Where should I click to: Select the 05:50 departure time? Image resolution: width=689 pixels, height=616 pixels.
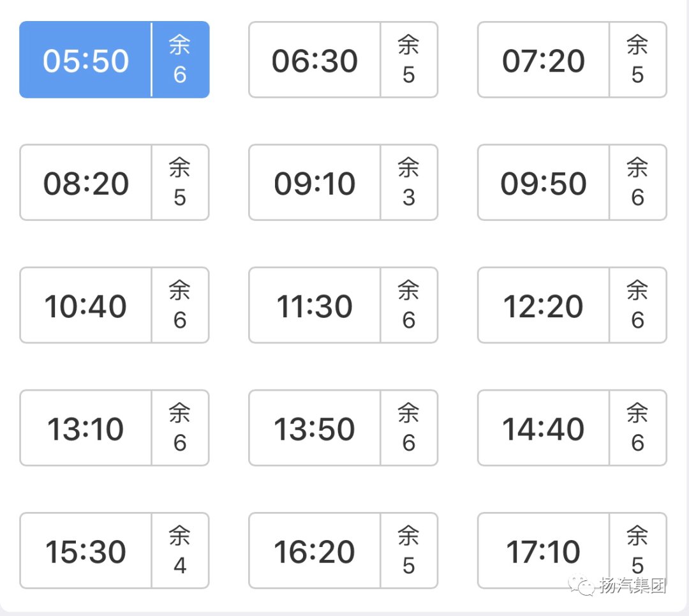86,60
